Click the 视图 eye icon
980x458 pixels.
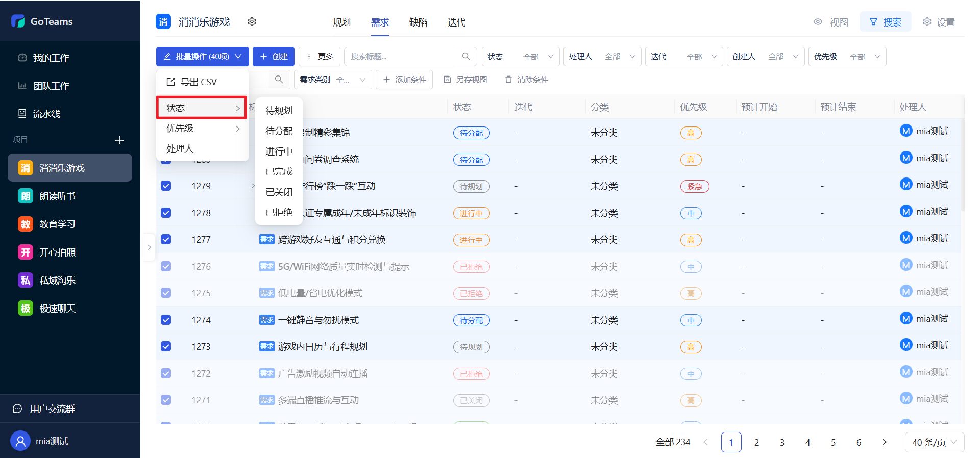(x=818, y=22)
